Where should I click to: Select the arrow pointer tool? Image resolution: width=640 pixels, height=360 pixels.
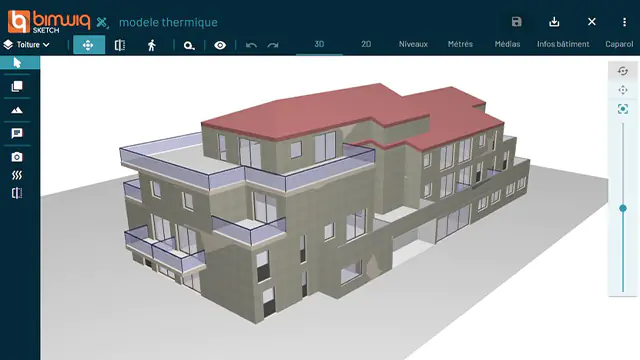click(x=17, y=62)
